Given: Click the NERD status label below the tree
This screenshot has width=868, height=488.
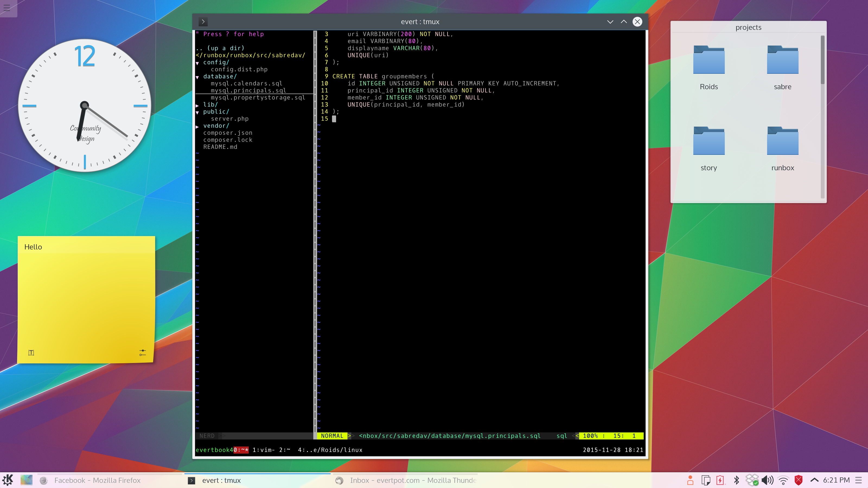Looking at the screenshot, I should [206, 436].
